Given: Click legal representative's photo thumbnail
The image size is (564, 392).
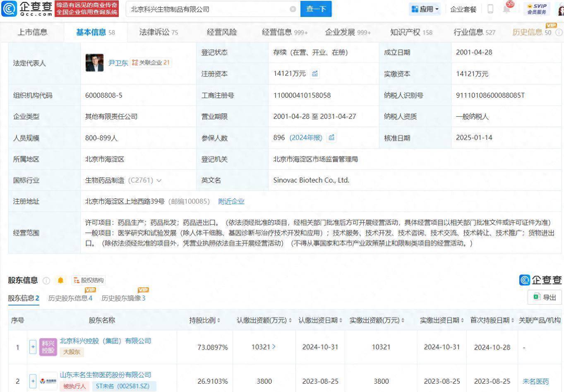Looking at the screenshot, I should click(x=94, y=63).
